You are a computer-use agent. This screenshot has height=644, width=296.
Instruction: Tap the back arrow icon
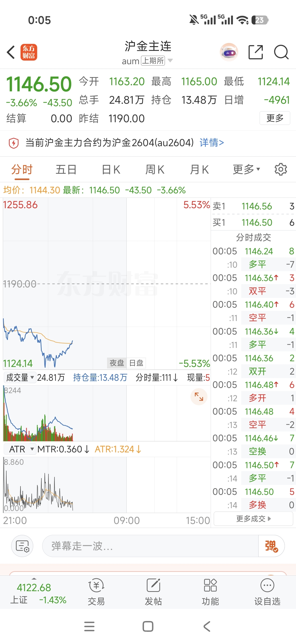11,52
